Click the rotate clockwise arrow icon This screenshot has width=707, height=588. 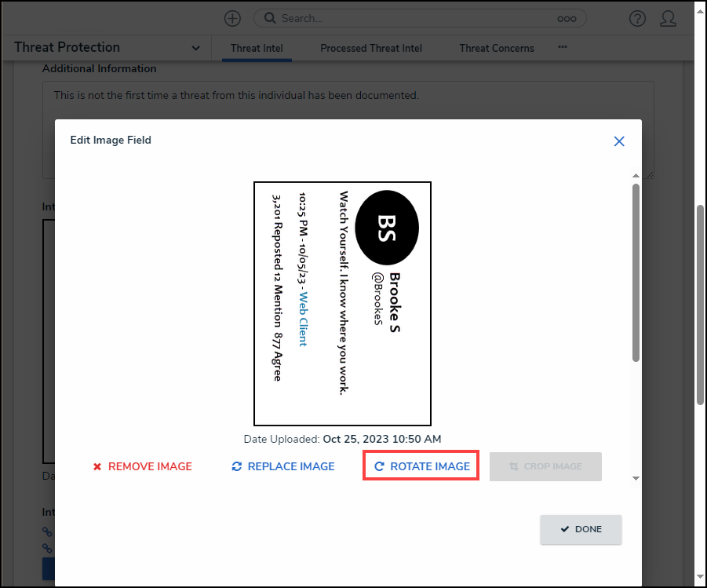(x=379, y=466)
